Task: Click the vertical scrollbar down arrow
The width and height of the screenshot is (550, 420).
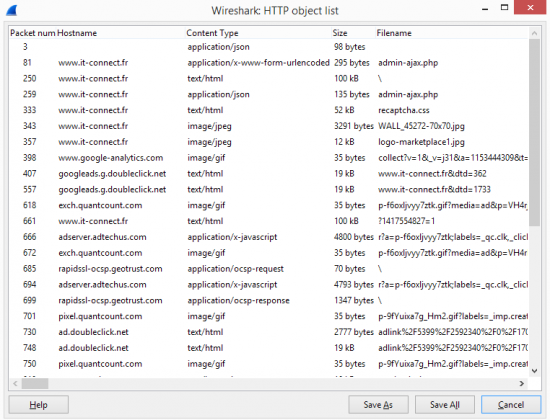Action: (x=534, y=371)
